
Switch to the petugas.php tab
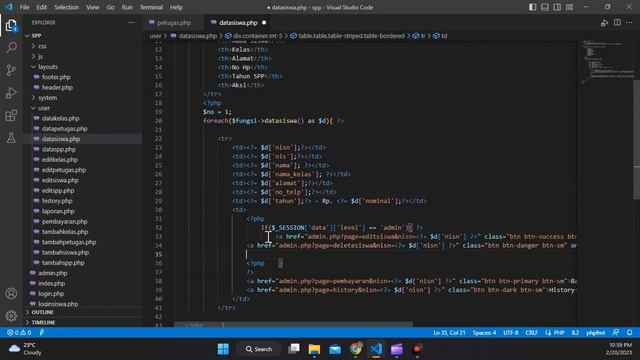174,23
